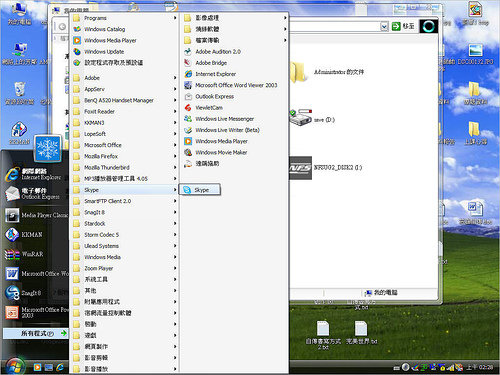500x375 pixels.
Task: Expand BenQ A520 Handset Manager group
Action: (x=124, y=100)
